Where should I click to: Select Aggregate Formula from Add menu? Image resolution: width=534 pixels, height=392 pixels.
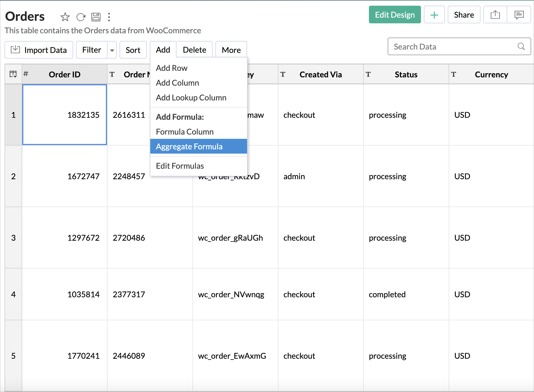pos(189,146)
